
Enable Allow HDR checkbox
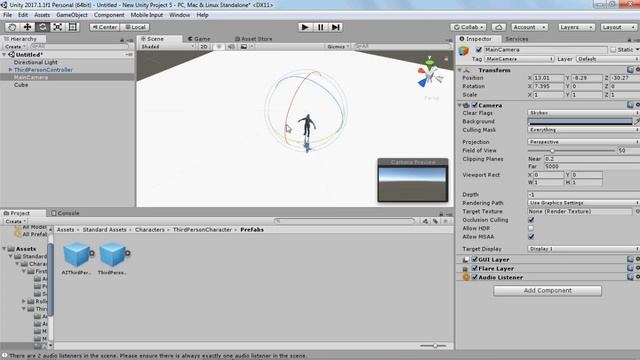click(x=531, y=228)
